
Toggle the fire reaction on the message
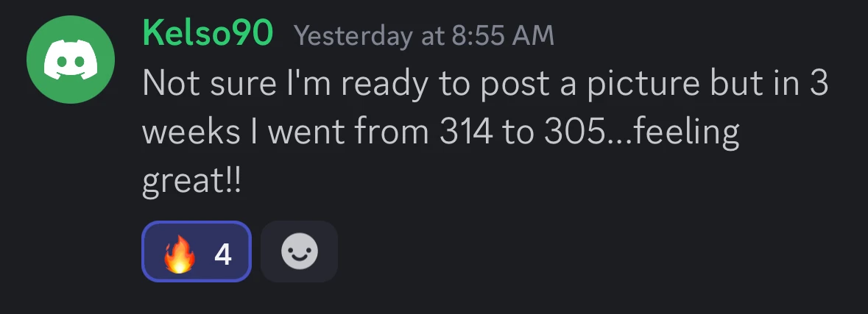click(x=197, y=252)
